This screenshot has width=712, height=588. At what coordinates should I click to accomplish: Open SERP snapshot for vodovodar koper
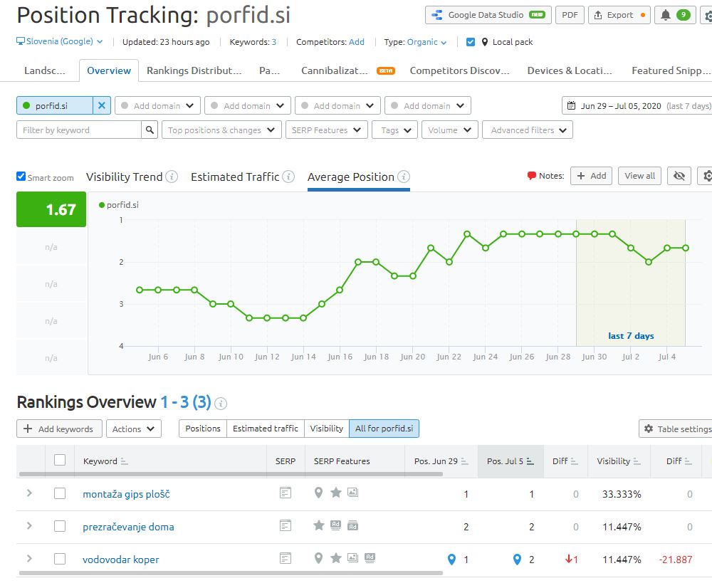tap(286, 559)
